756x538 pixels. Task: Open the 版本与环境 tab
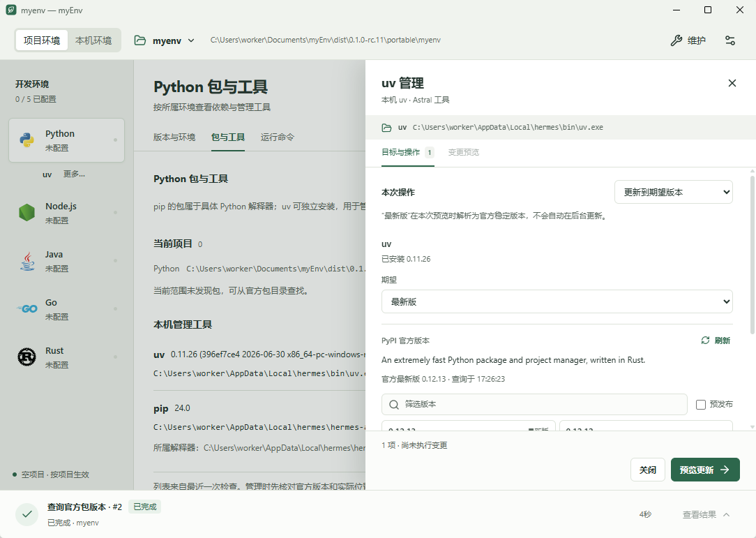tap(174, 137)
